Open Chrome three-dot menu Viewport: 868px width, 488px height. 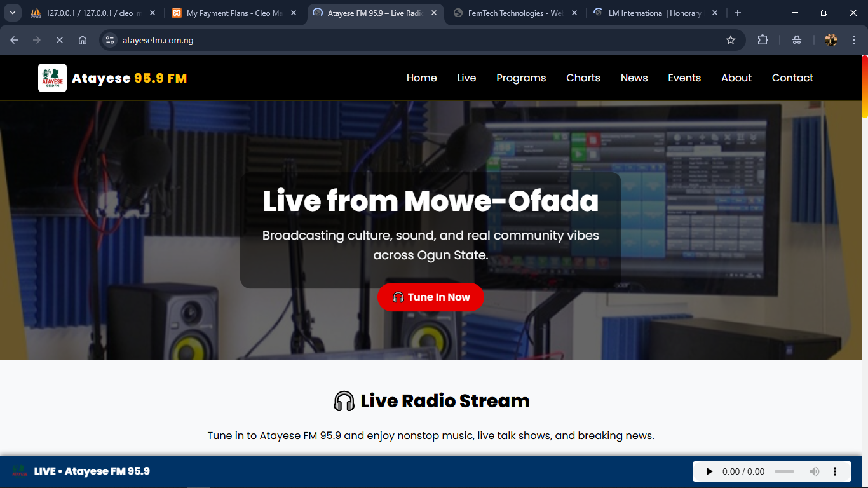click(854, 40)
